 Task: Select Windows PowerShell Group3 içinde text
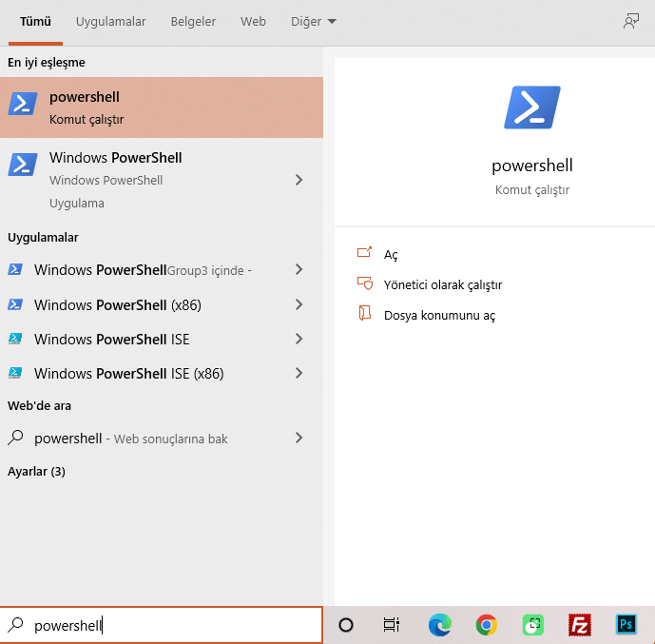click(143, 270)
